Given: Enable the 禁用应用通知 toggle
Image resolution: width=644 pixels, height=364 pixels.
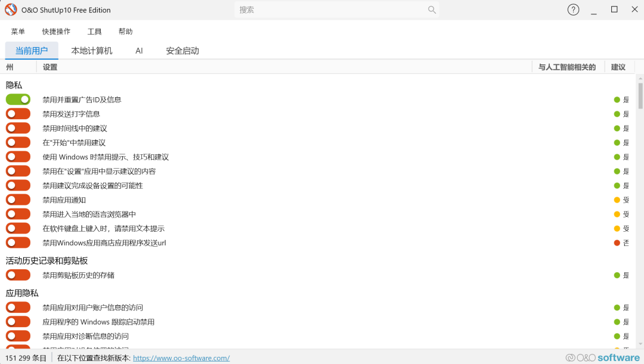Looking at the screenshot, I should click(18, 200).
